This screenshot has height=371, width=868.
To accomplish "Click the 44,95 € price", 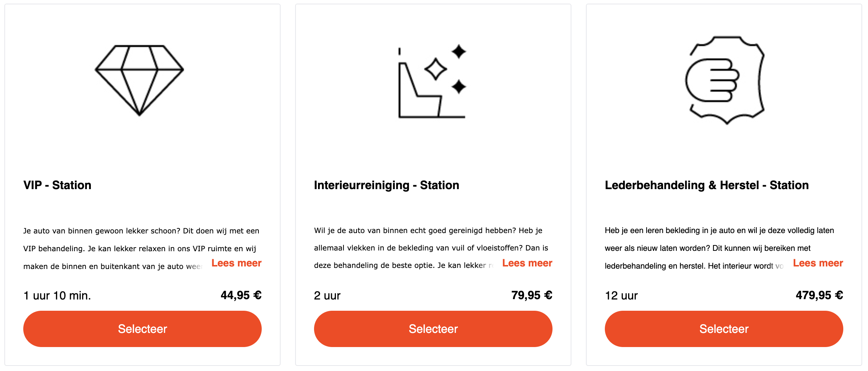I will tap(241, 295).
